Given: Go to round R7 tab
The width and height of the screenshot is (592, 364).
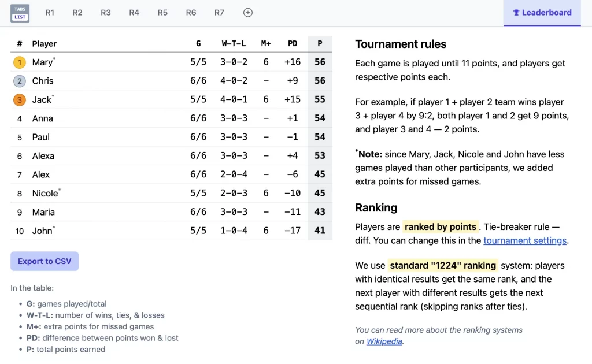Looking at the screenshot, I should (x=219, y=13).
